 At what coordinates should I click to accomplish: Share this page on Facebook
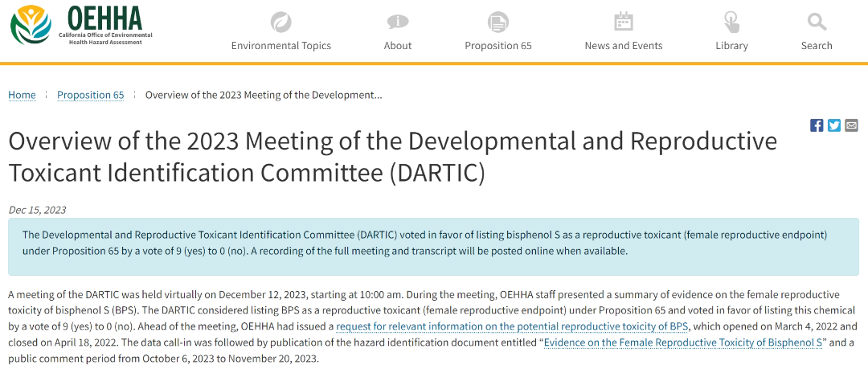[x=817, y=125]
